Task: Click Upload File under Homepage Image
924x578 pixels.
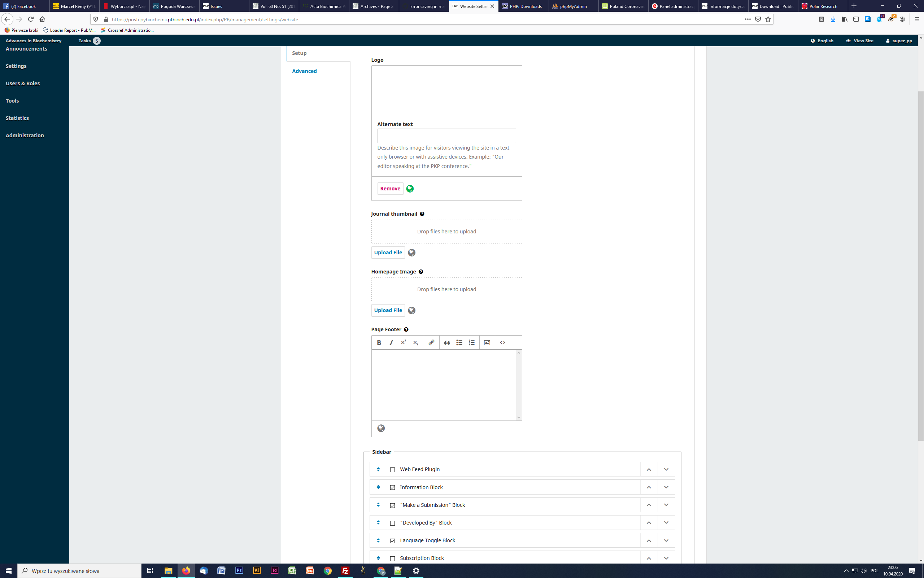Action: 388,310
